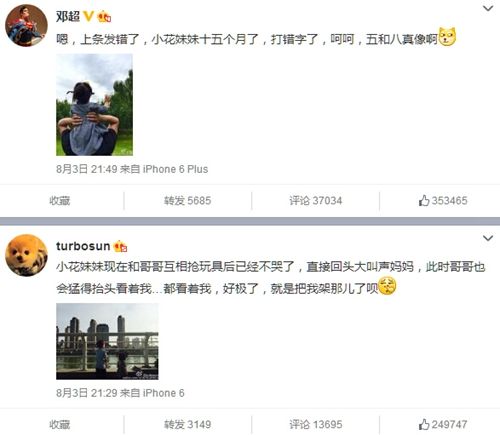Open comments via 评论 37034
Viewport: 500px width, 435px height.
[316, 201]
